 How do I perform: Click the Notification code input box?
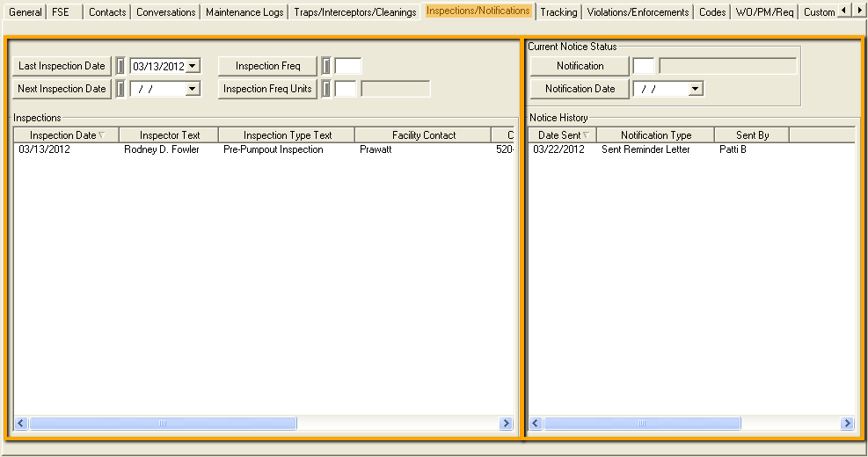[x=644, y=66]
